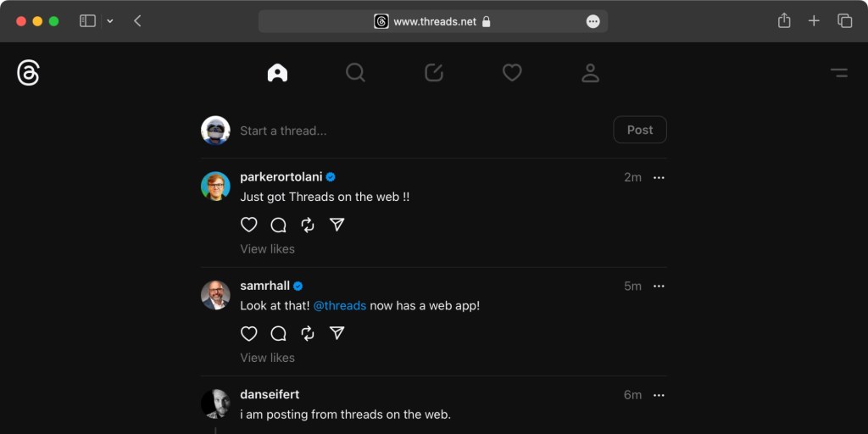
Task: View likes on samrhall's post
Action: [x=267, y=358]
